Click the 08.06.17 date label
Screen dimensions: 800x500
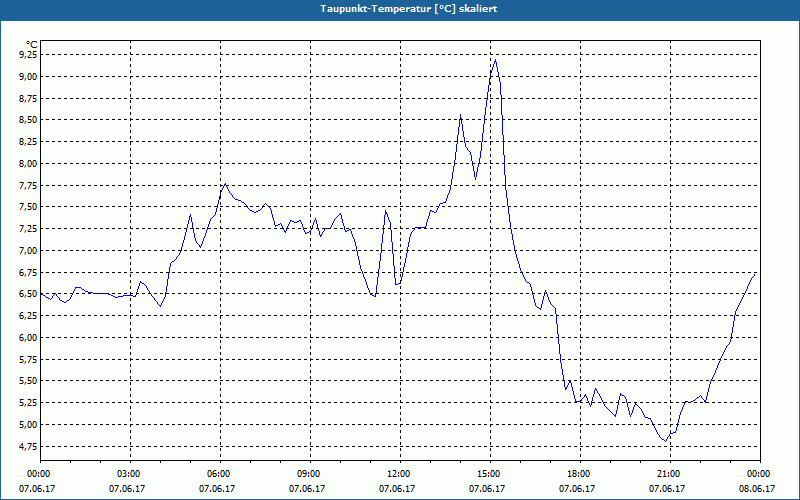757,488
